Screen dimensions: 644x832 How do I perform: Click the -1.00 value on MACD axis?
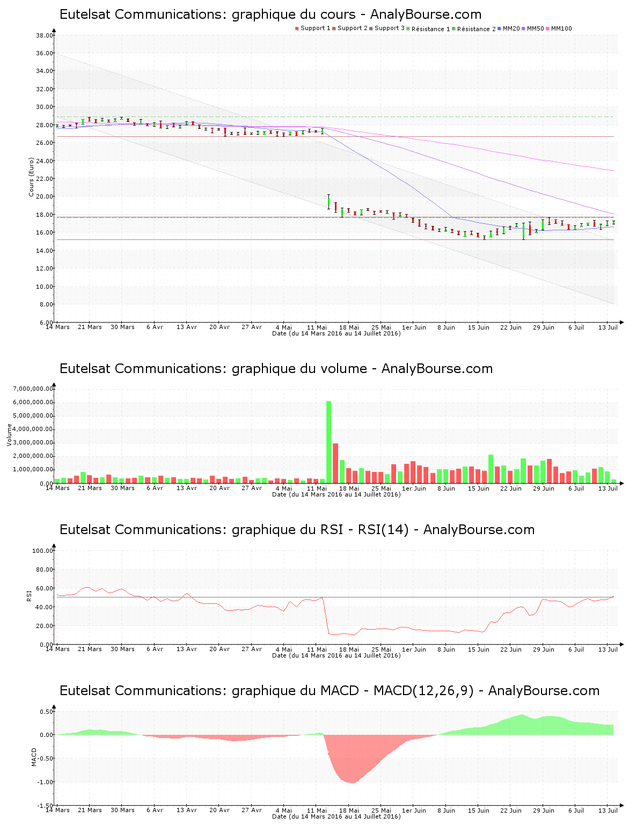(x=45, y=782)
